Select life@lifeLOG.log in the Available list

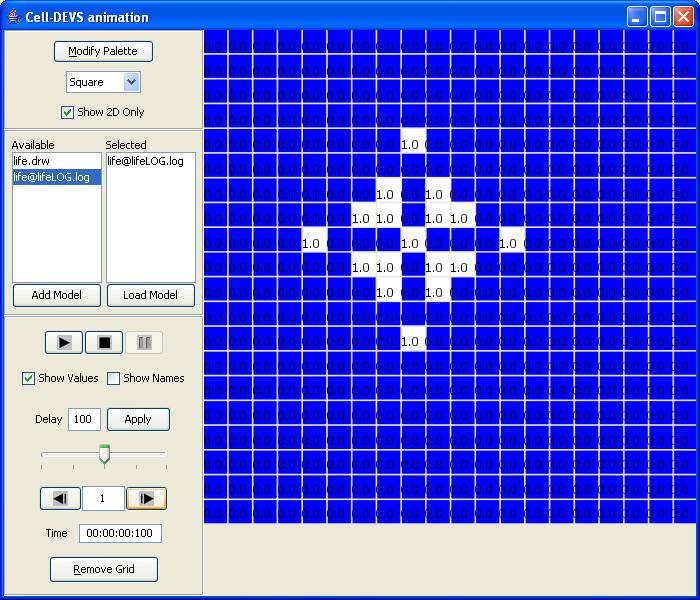point(57,177)
